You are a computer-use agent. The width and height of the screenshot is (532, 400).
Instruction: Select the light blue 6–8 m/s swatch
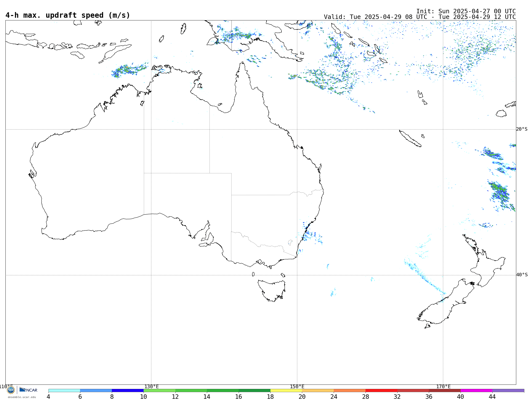pyautogui.click(x=96, y=390)
